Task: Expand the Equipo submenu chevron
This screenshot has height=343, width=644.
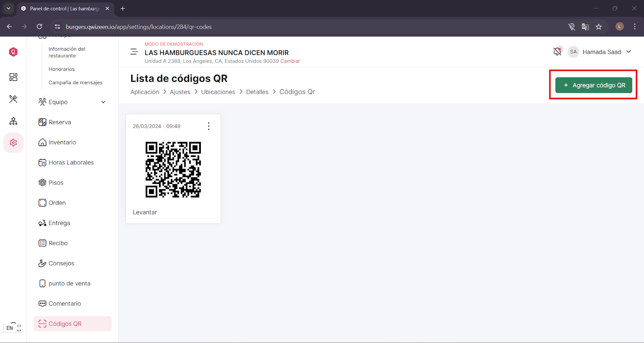Action: point(103,102)
